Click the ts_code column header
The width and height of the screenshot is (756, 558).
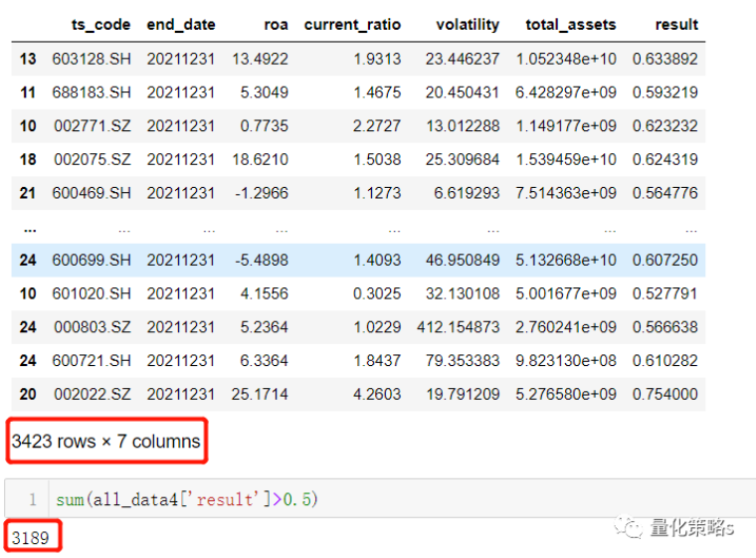pos(100,25)
